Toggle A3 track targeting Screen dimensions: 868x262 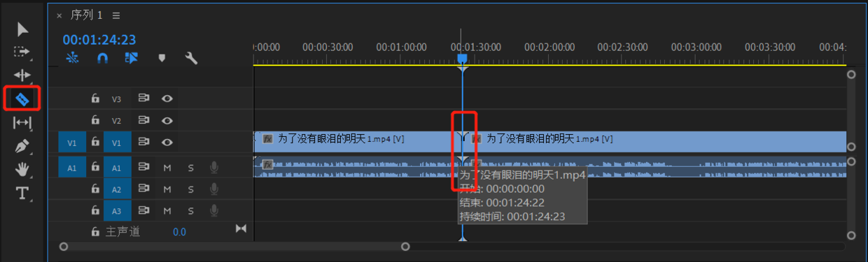coord(117,210)
